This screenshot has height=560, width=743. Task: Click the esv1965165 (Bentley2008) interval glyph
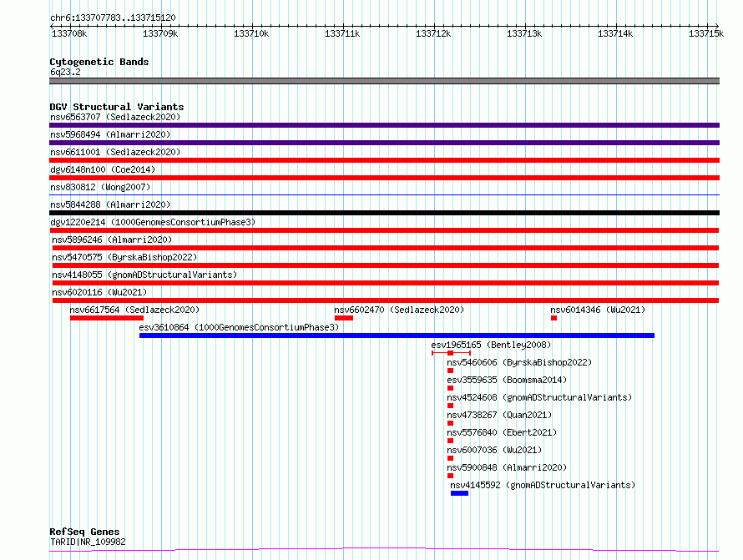click(451, 353)
